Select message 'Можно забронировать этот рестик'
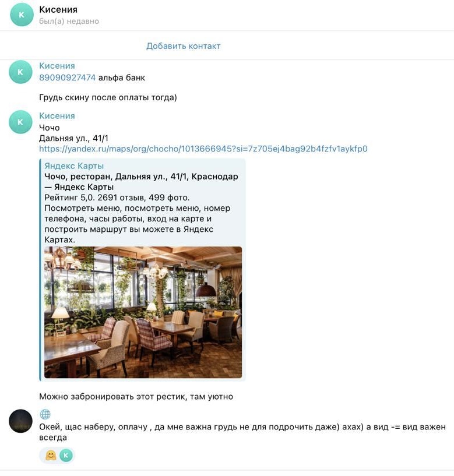The width and height of the screenshot is (454, 476). click(136, 396)
